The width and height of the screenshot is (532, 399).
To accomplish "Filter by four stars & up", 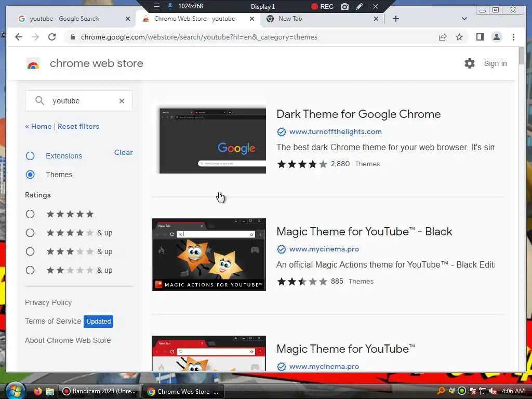I will tap(30, 233).
